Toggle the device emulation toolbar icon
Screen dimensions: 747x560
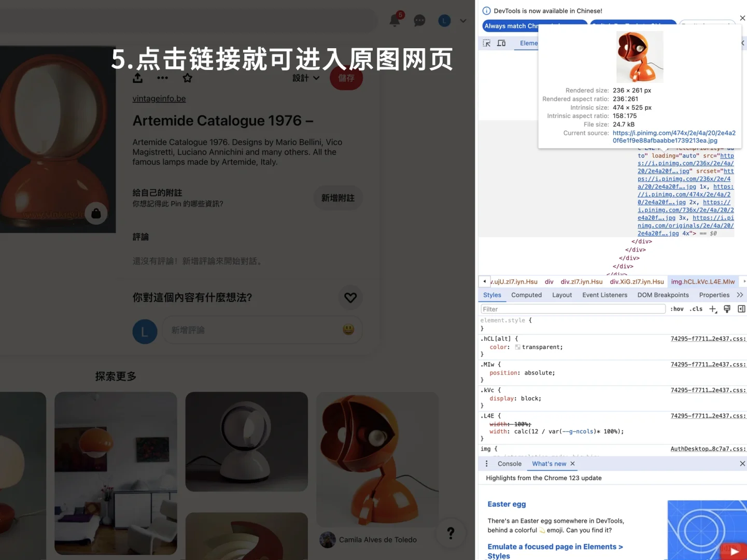click(x=501, y=43)
